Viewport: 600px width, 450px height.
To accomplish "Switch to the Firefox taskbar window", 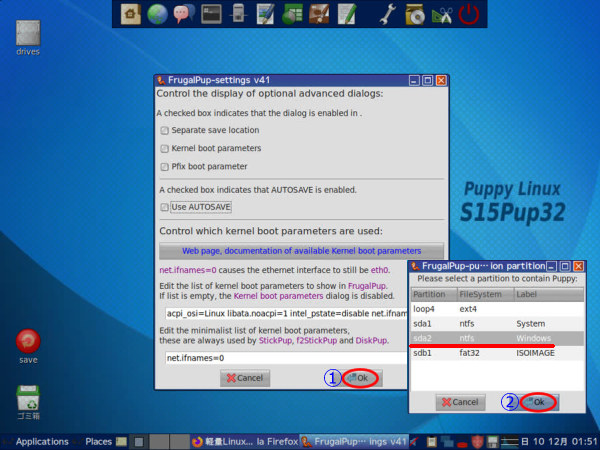I will coord(245,442).
